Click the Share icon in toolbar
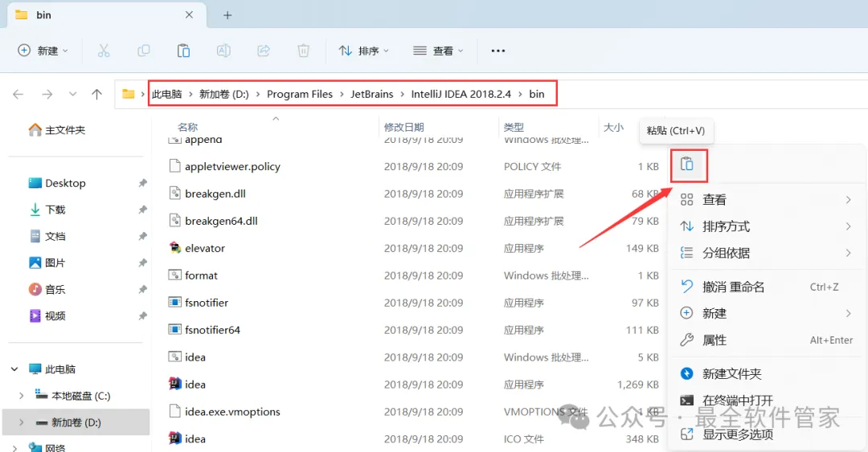 pos(264,51)
